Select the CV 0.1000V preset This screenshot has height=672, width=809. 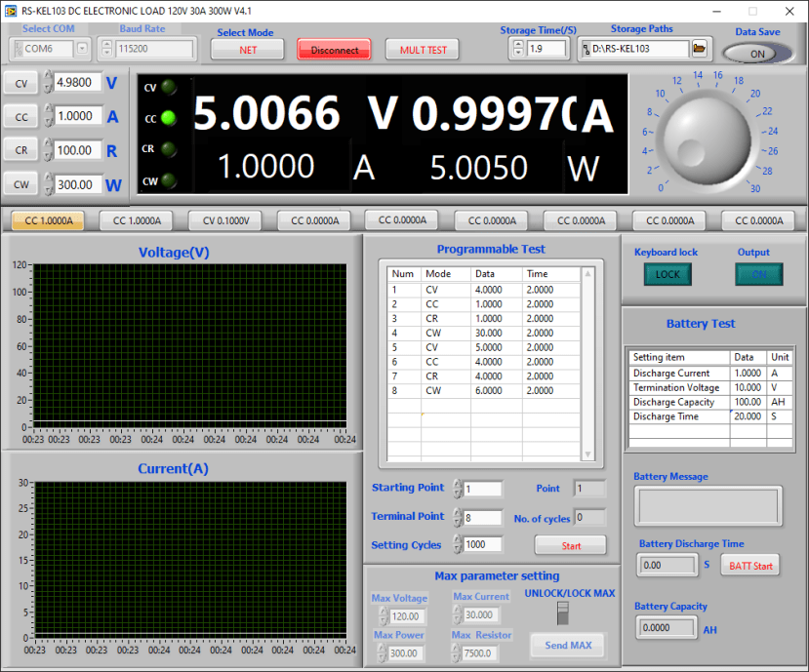[226, 220]
